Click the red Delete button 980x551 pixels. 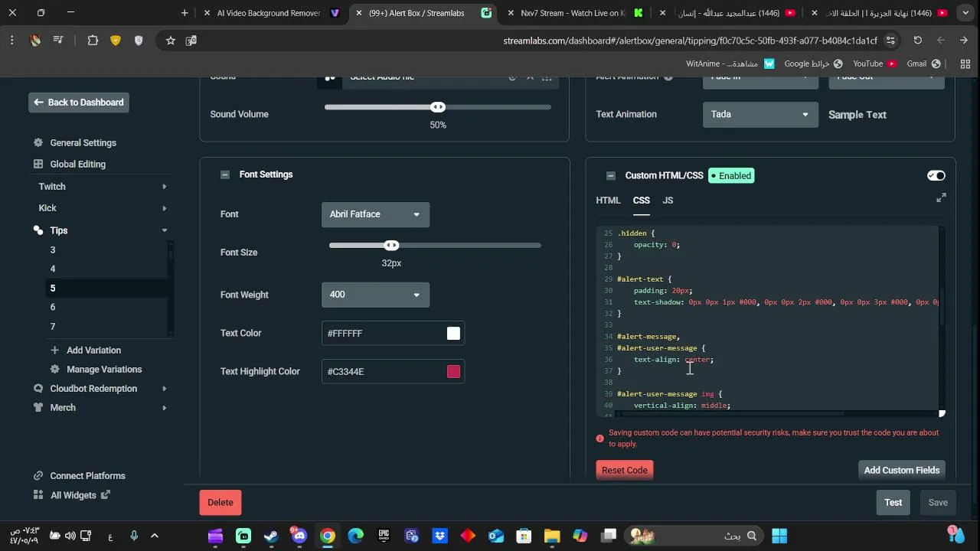pyautogui.click(x=220, y=503)
